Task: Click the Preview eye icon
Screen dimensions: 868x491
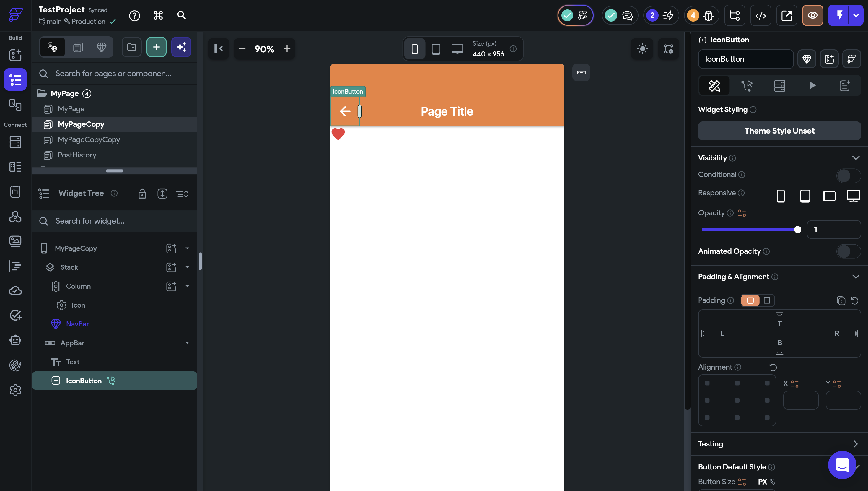Action: tap(812, 16)
